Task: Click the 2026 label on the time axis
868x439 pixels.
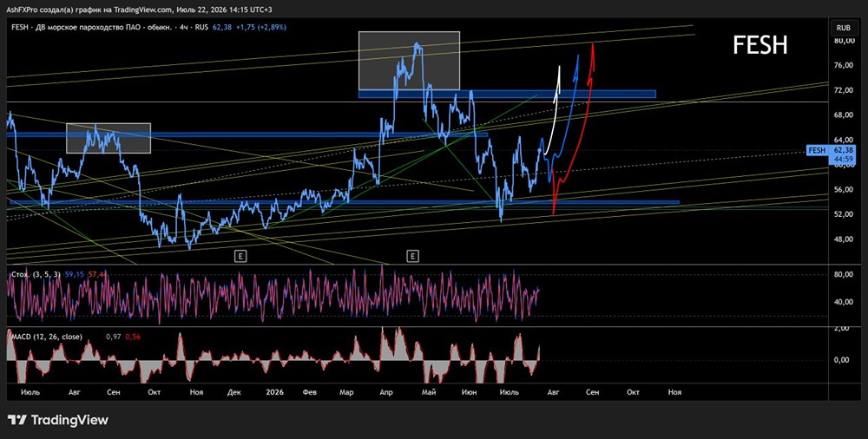Action: (x=274, y=392)
